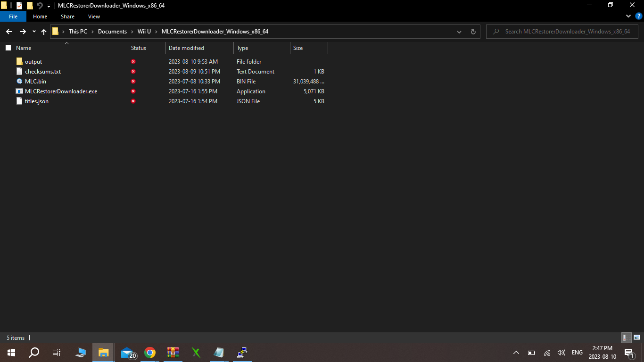
Task: Click the BIN File type cell
Action: point(246,82)
